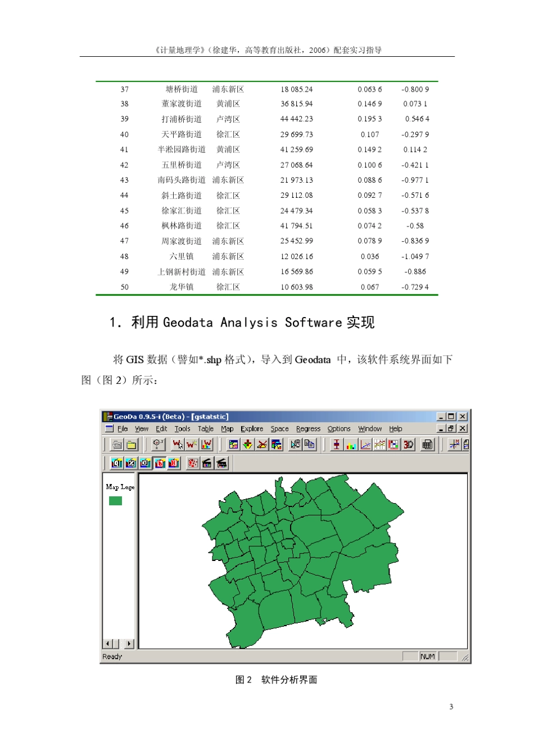Open the scatter plot icon
The width and height of the screenshot is (534, 756).
click(365, 445)
